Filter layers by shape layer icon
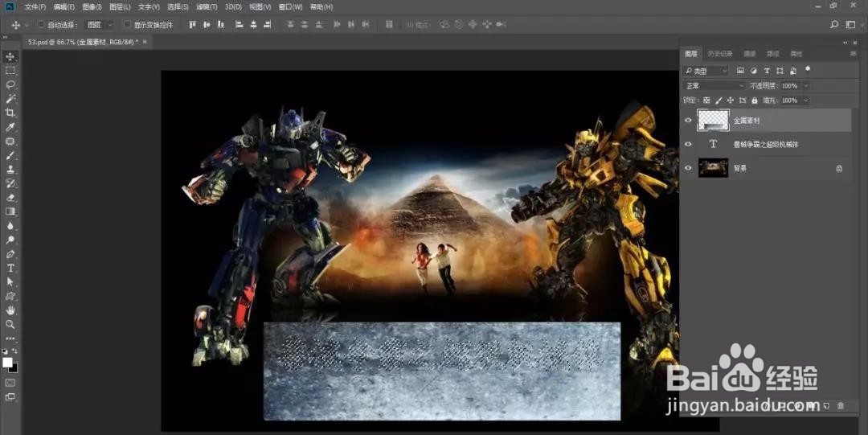Screen dimensions: 868x435 click(780, 71)
